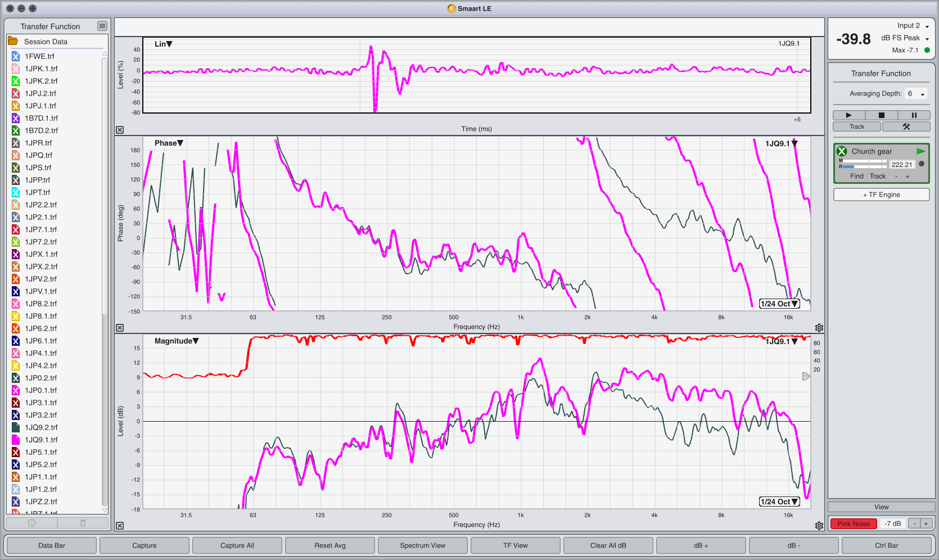Screen dimensions: 939x560
Task: Open Magnitude graph settings gear
Action: pyautogui.click(x=819, y=526)
